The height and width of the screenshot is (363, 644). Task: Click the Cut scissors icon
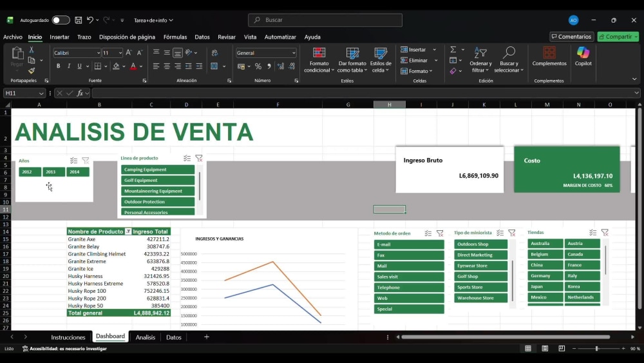coord(31,50)
